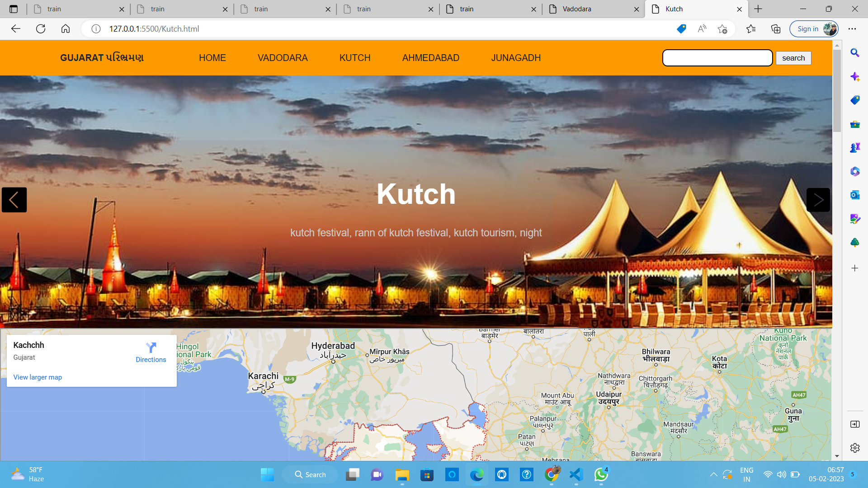Open Collections in the toolbar
This screenshot has height=488, width=868.
[776, 28]
